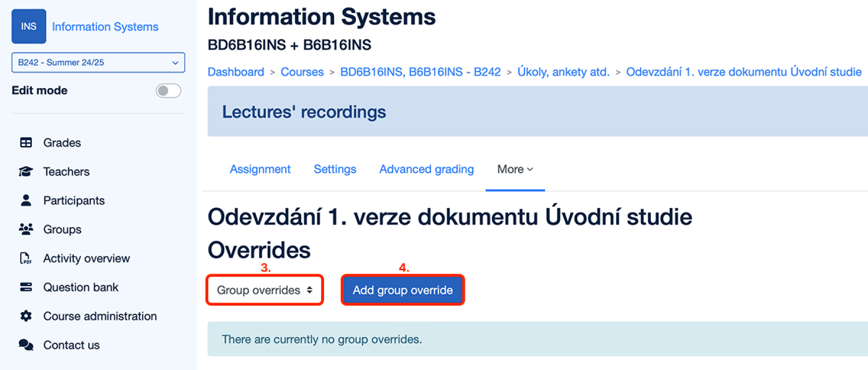Click the INS course logo icon
This screenshot has height=370, width=868.
tap(29, 26)
